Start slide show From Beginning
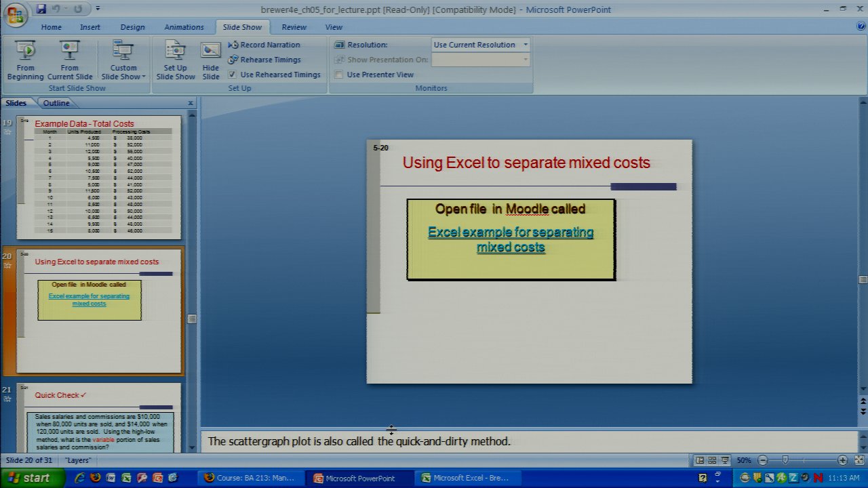 pyautogui.click(x=25, y=60)
